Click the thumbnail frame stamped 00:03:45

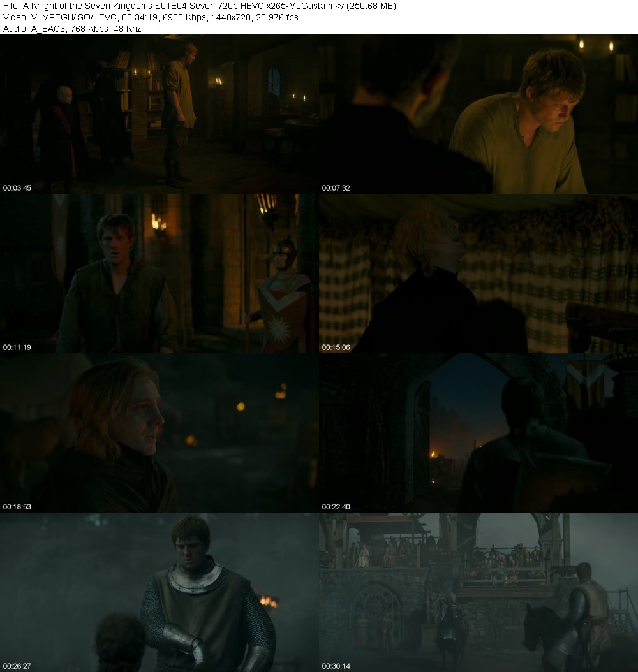click(159, 114)
